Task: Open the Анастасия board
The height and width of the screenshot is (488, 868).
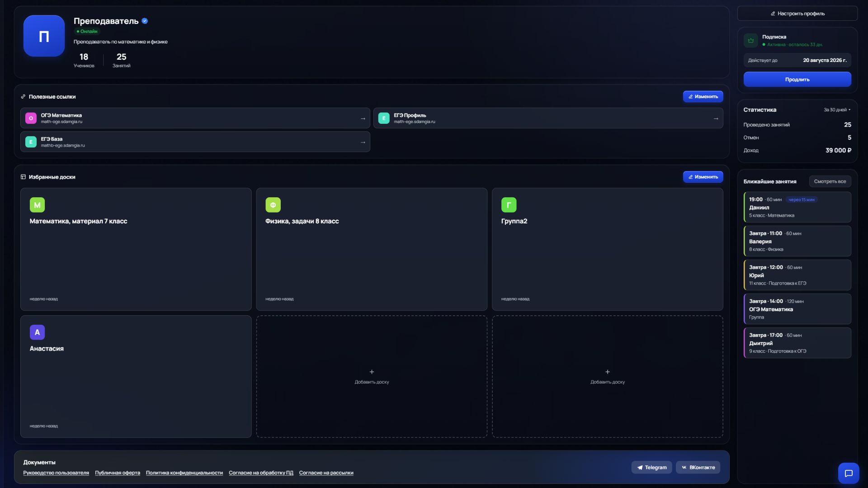Action: pos(136,376)
